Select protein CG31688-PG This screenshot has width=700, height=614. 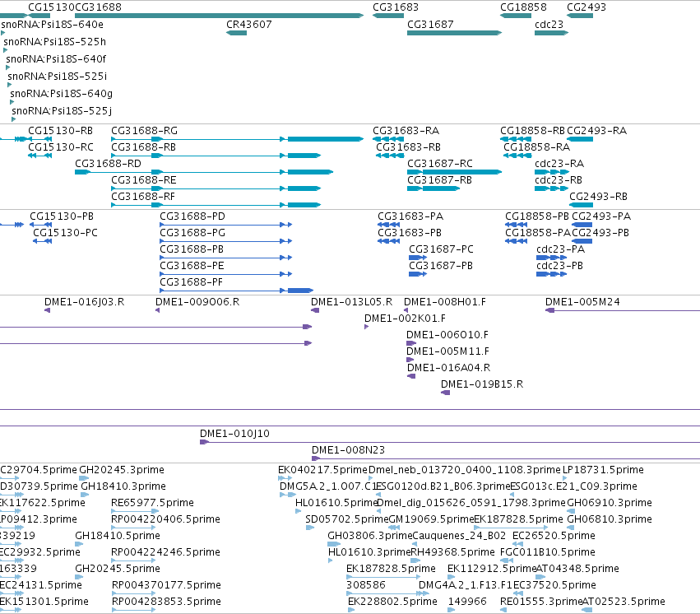tap(226, 242)
